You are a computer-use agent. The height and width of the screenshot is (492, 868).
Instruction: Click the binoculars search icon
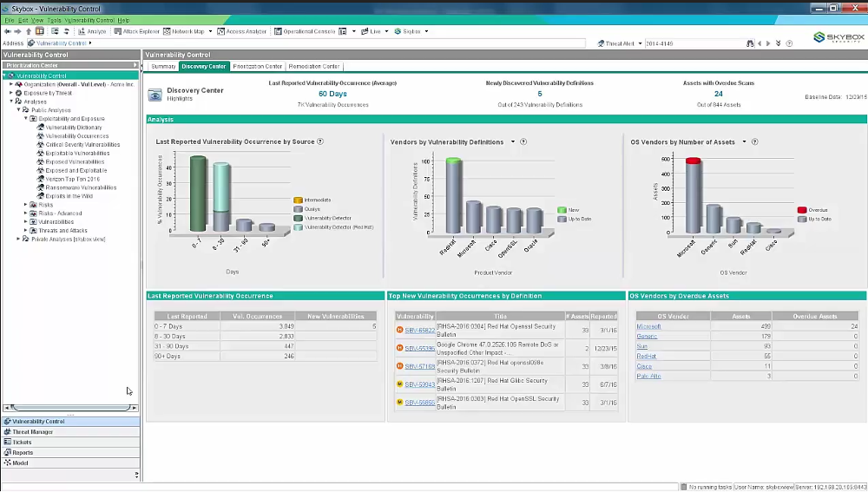point(750,43)
